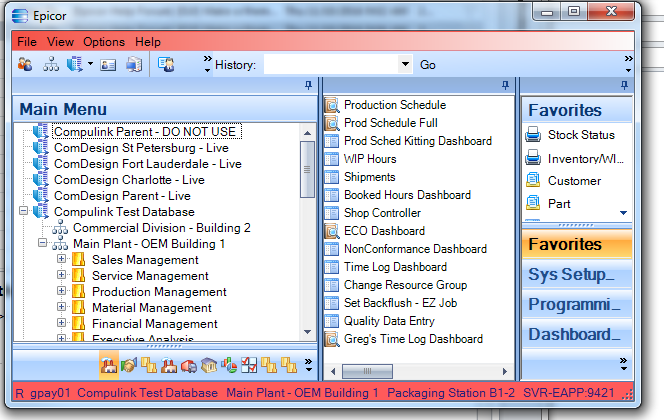This screenshot has width=664, height=420.
Task: Click the bar and pie chart icon
Action: pyautogui.click(x=229, y=365)
